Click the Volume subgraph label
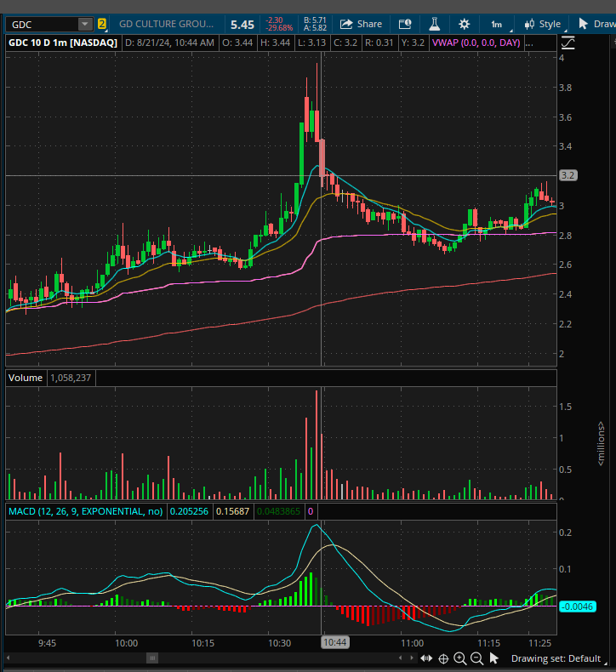616x672 pixels. coord(26,378)
